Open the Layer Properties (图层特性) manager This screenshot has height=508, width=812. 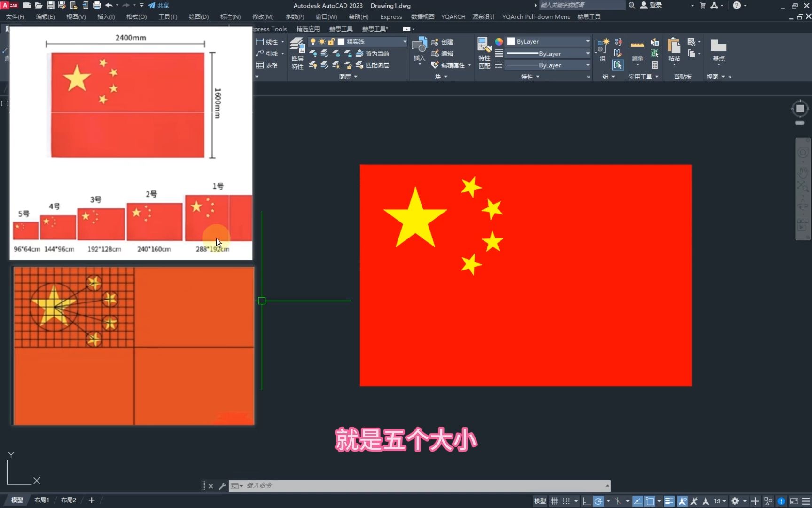(297, 53)
